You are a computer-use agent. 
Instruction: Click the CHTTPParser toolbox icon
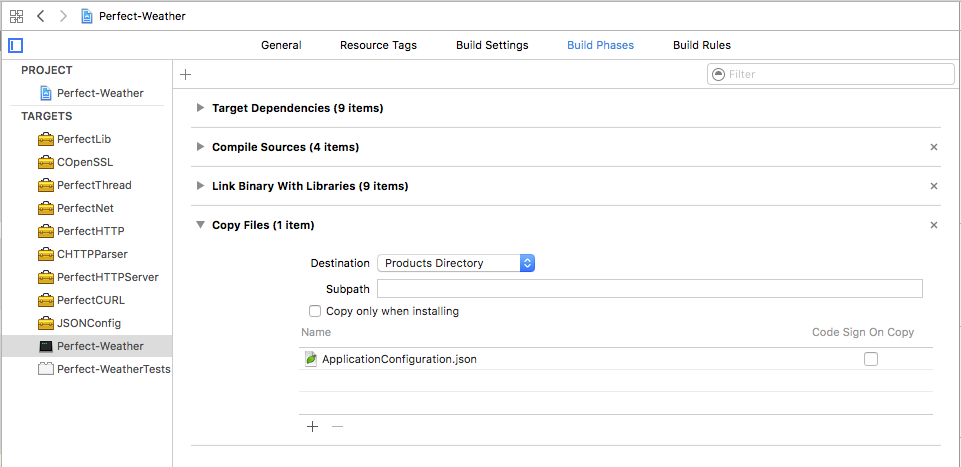click(46, 254)
